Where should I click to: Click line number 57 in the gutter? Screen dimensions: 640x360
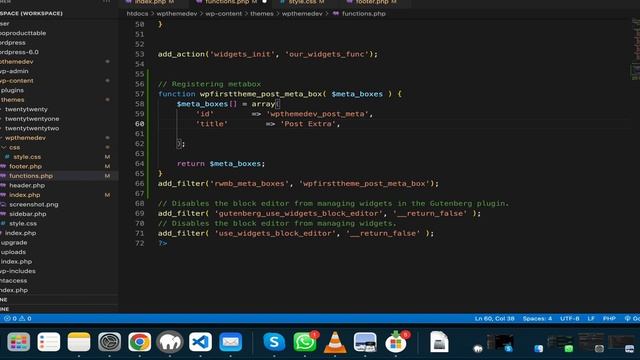[140, 94]
